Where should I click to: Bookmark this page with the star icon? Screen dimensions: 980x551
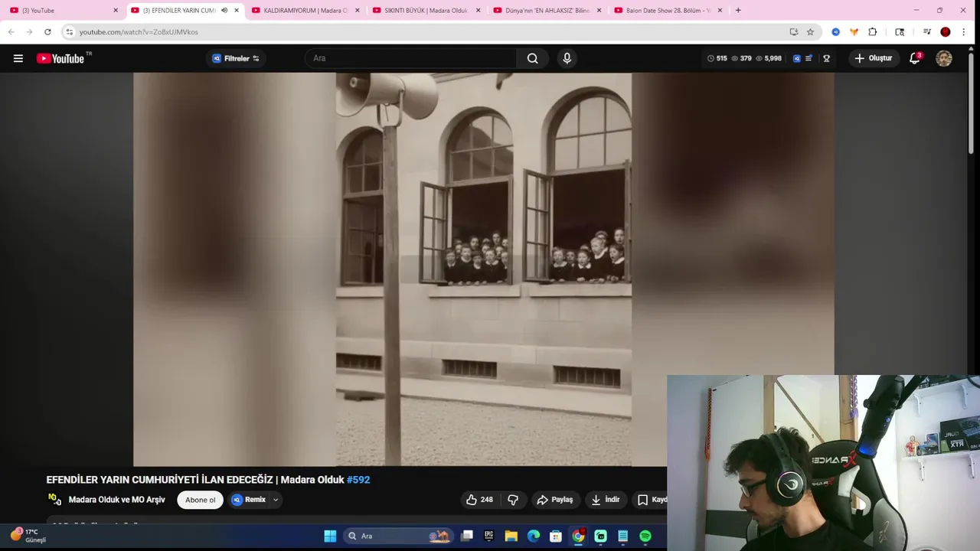pos(810,32)
